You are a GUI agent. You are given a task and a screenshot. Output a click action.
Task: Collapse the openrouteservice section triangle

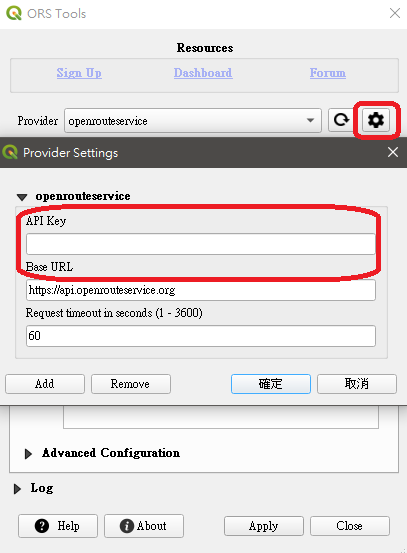coord(22,197)
